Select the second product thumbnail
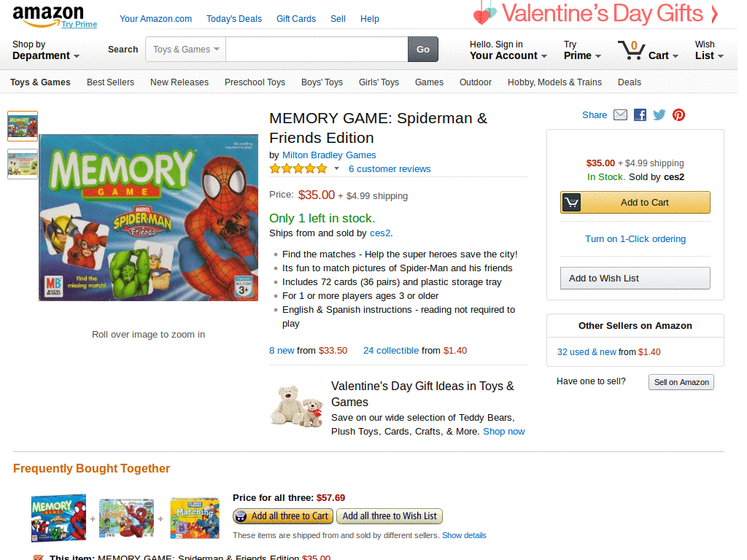Viewport: 747px width, 560px height. pos(22,163)
